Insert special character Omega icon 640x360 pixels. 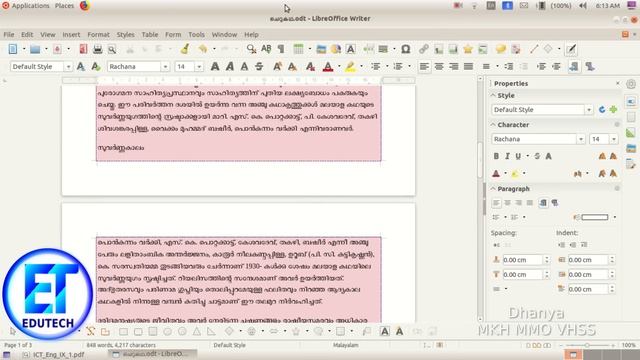406,49
